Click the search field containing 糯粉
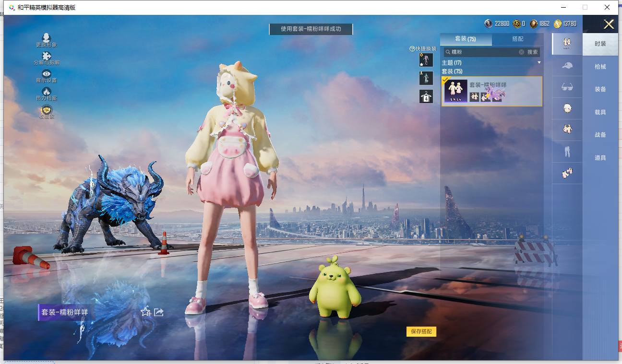This screenshot has width=622, height=364. click(x=483, y=52)
